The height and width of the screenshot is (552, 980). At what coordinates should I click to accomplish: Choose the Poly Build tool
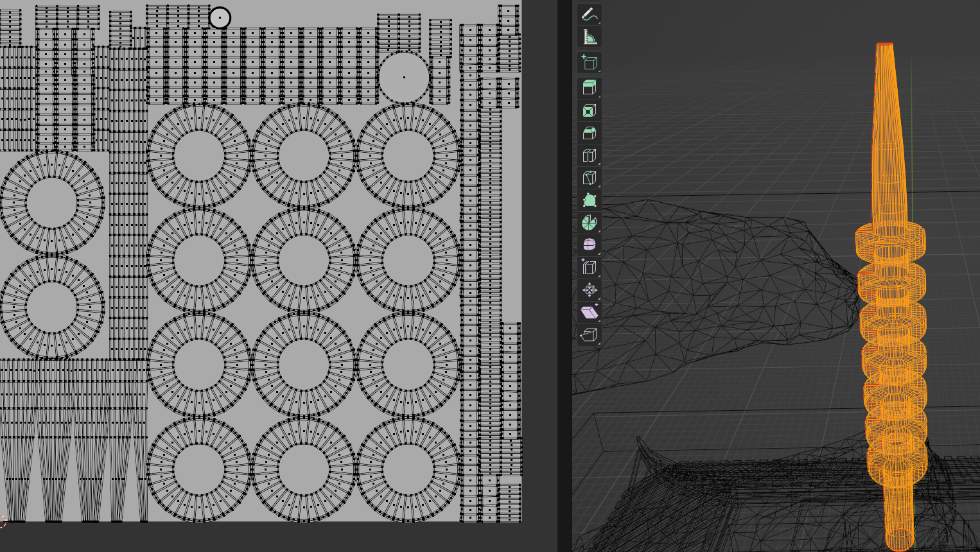(x=589, y=200)
